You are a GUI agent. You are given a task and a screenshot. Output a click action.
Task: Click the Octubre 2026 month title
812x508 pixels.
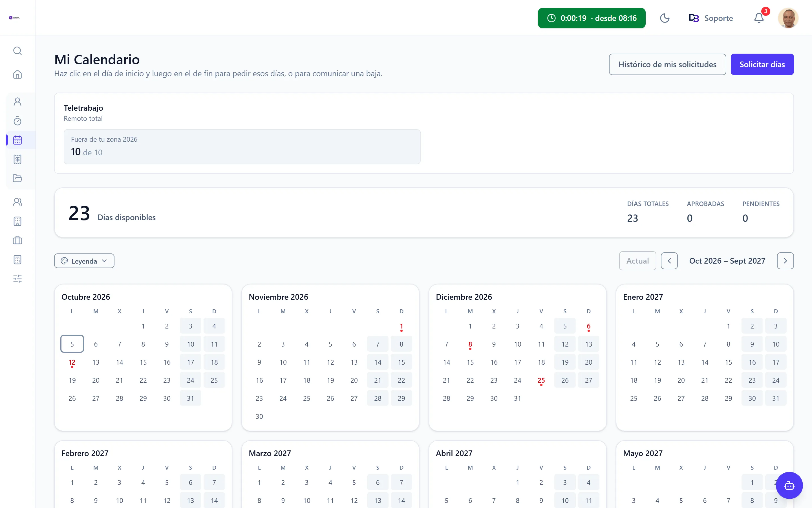point(85,297)
